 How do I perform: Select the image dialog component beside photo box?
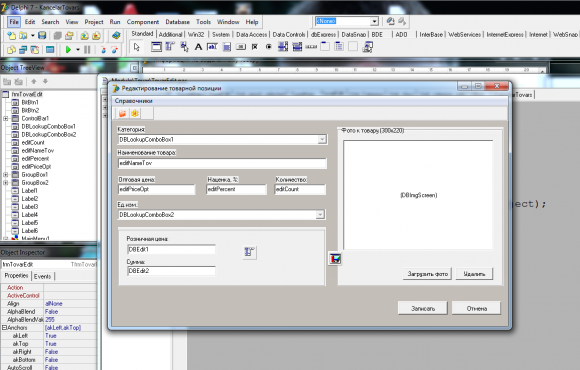pyautogui.click(x=335, y=259)
